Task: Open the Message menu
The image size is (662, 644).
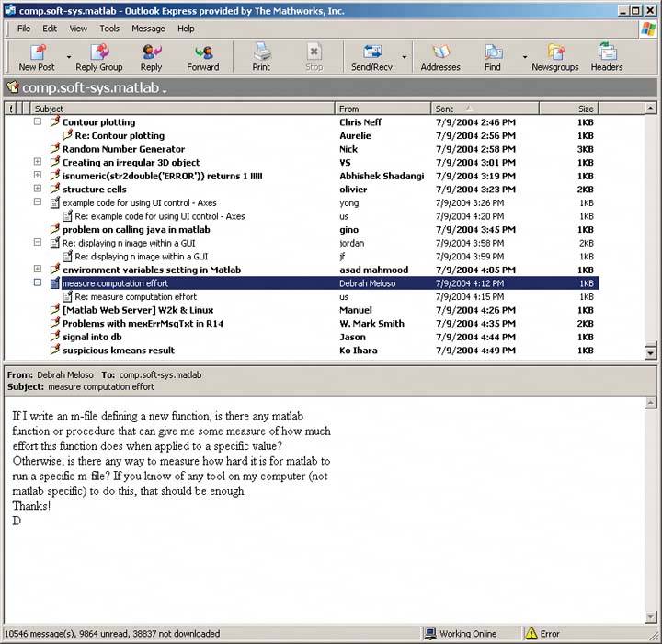Action: point(148,29)
